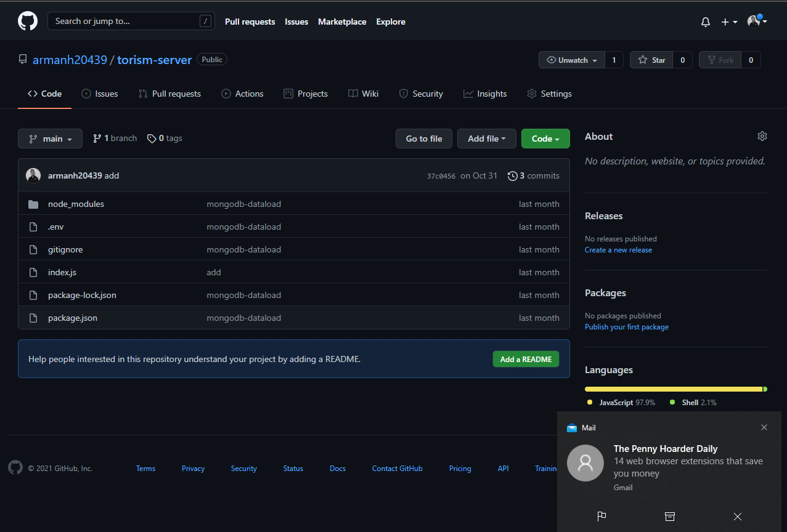Open the plus create-new menu
The image size is (787, 532).
[x=729, y=22]
